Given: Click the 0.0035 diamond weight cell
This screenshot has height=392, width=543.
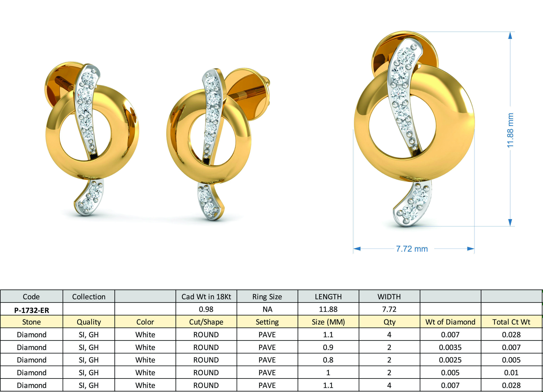Looking at the screenshot, I should click(450, 347).
